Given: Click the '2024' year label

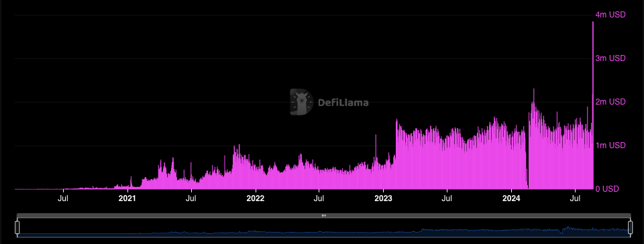Looking at the screenshot, I should (x=511, y=199).
